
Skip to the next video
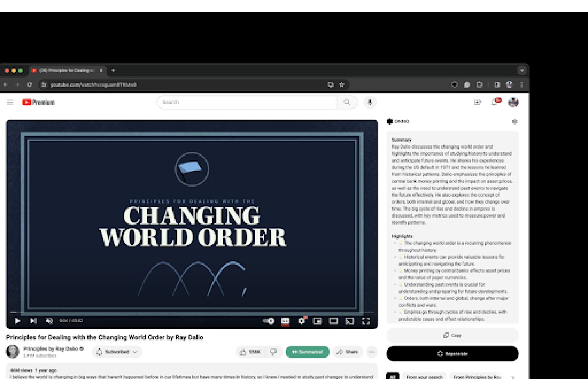[33, 321]
